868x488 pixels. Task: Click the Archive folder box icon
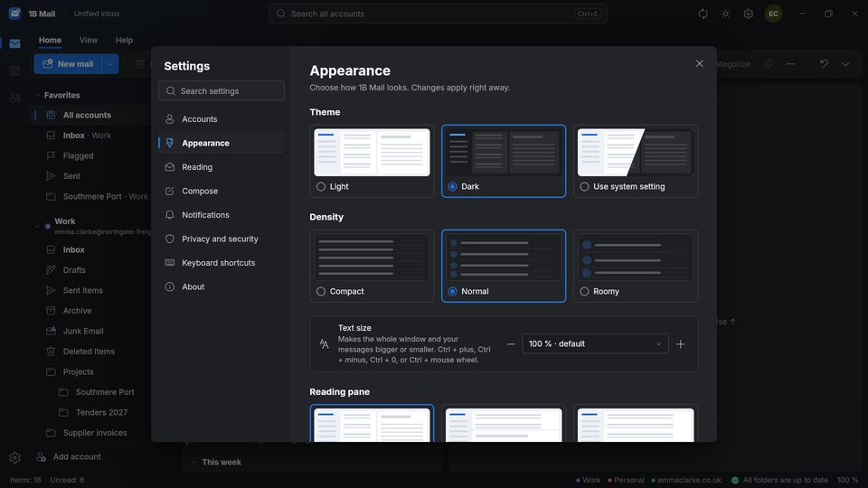[51, 311]
